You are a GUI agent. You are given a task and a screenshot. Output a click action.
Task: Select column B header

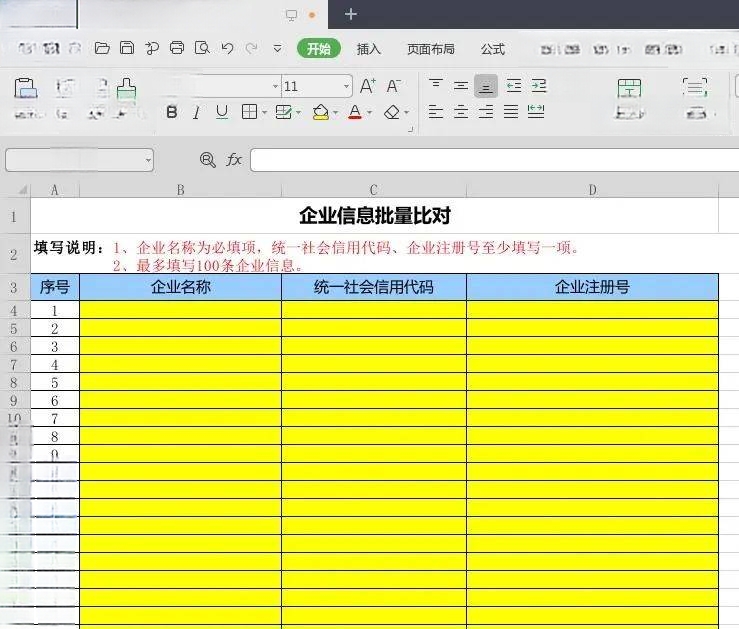pos(181,190)
